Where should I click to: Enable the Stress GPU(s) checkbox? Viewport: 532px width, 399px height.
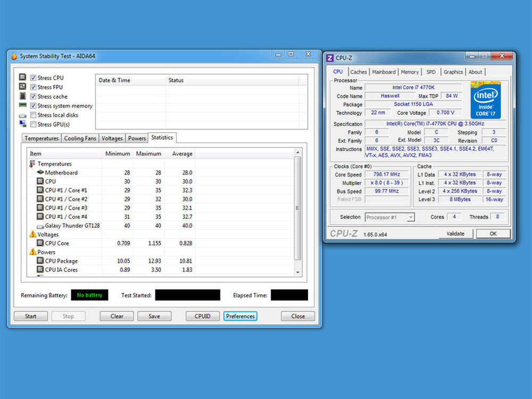[x=33, y=124]
